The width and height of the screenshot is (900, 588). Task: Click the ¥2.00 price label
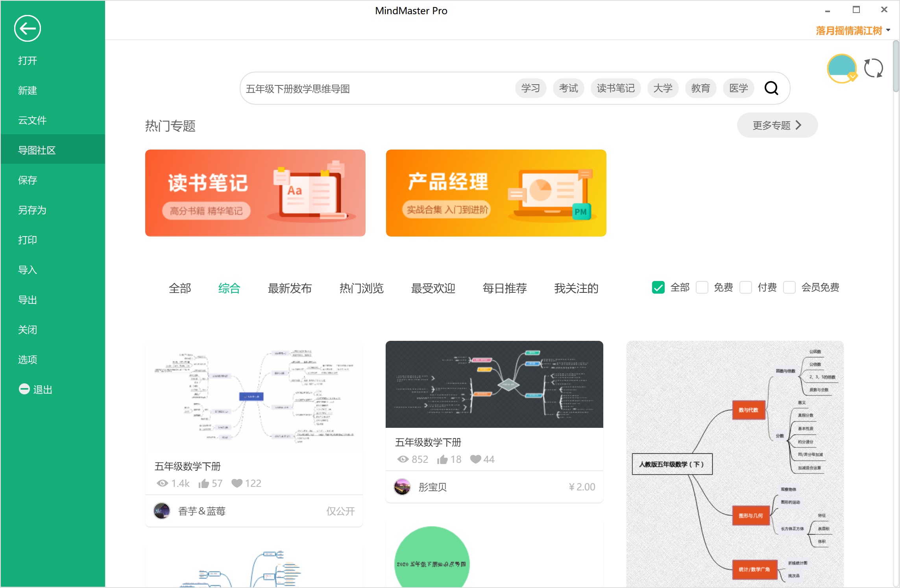(x=582, y=487)
